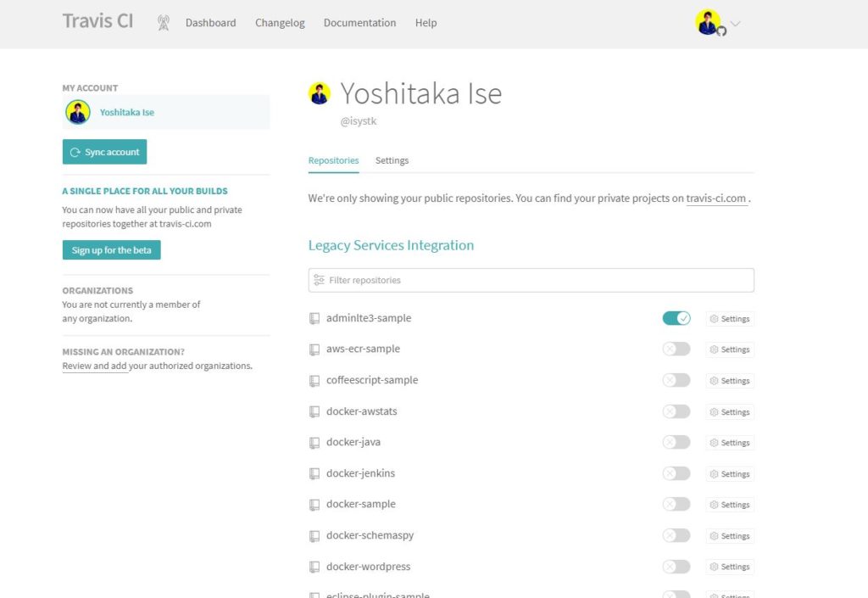Click the docker-wordpress repository name

(x=368, y=567)
